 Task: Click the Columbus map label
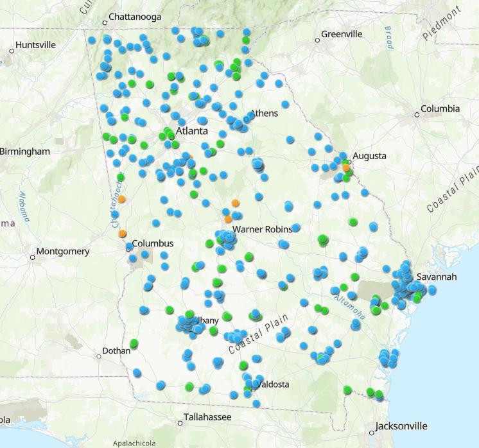pos(153,243)
